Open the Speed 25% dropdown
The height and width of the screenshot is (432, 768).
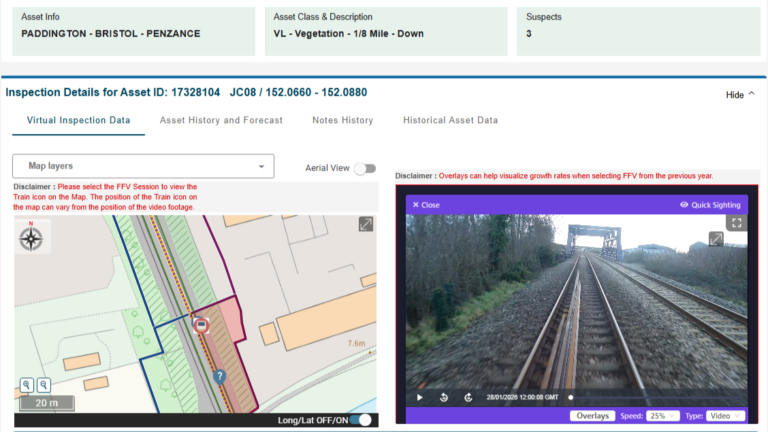[662, 416]
